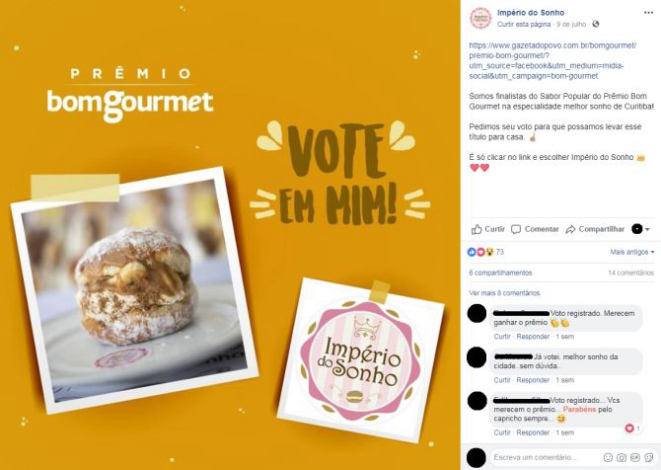
Task: Open the post options three-dot menu
Action: (648, 13)
